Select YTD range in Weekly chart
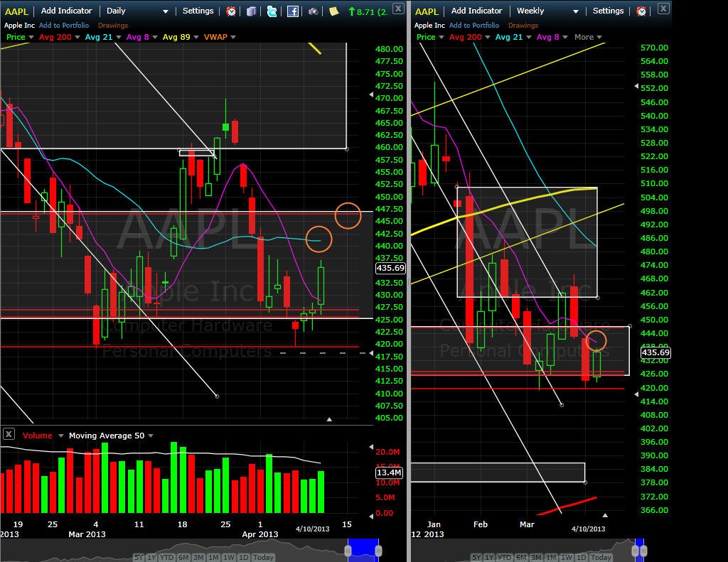This screenshot has width=728, height=562. point(504,557)
